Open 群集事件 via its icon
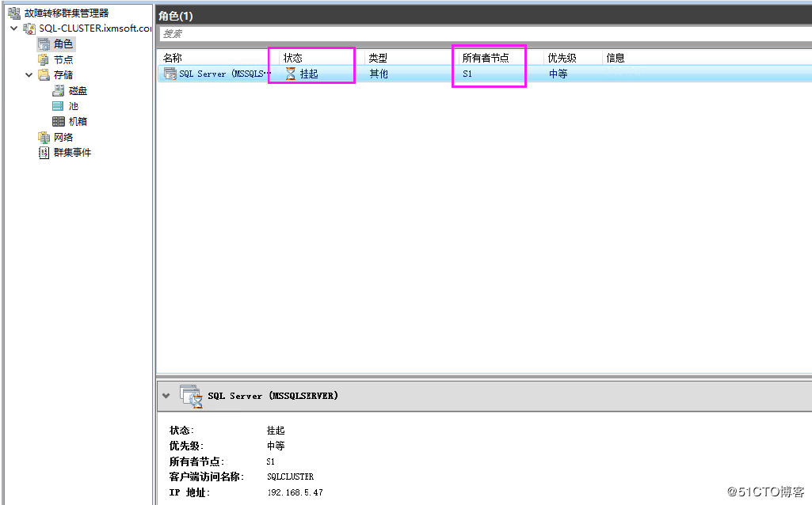The image size is (812, 505). tap(44, 152)
